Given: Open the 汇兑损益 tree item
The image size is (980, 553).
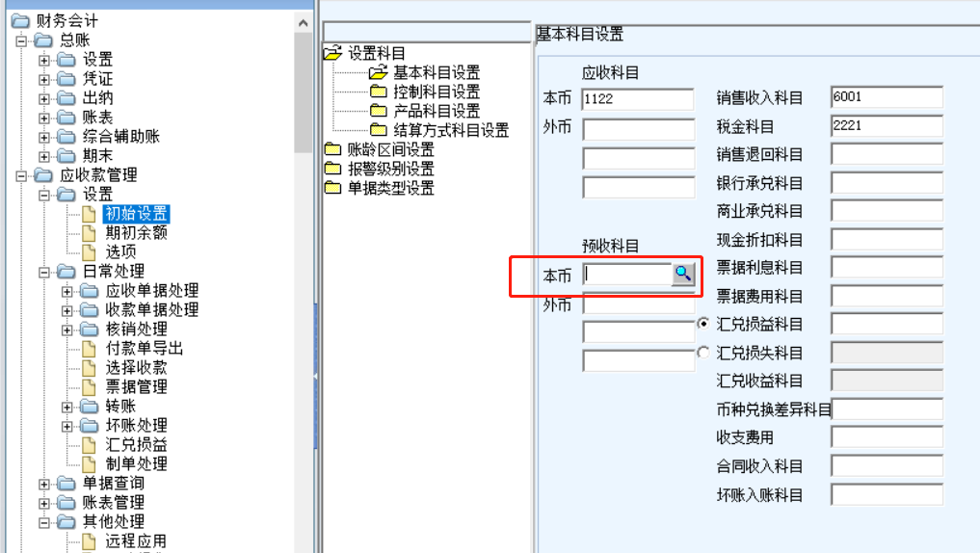Looking at the screenshot, I should click(136, 445).
